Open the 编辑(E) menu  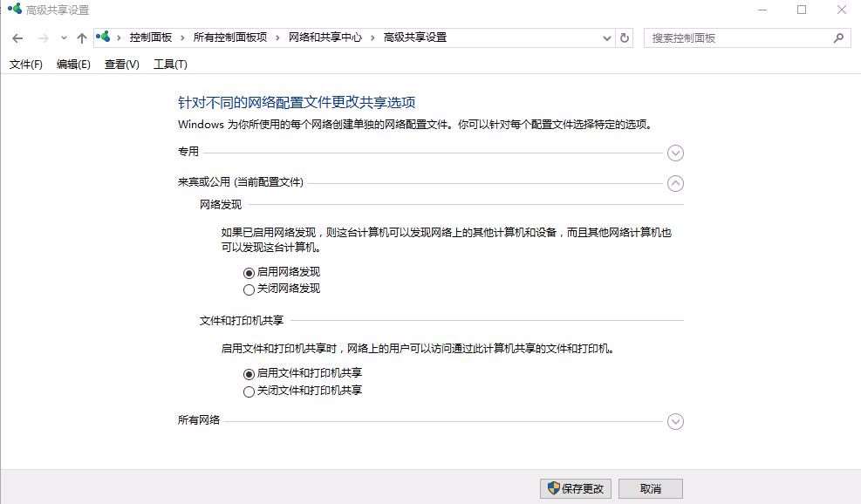73,65
